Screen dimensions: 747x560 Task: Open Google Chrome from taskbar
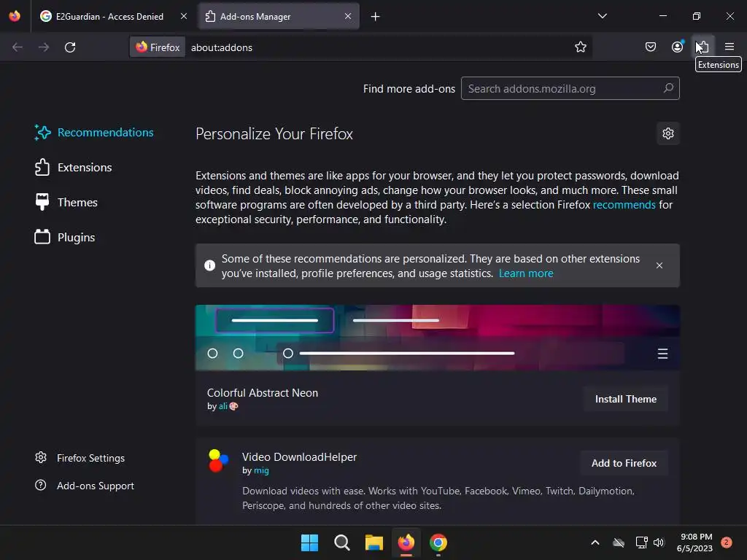(438, 542)
